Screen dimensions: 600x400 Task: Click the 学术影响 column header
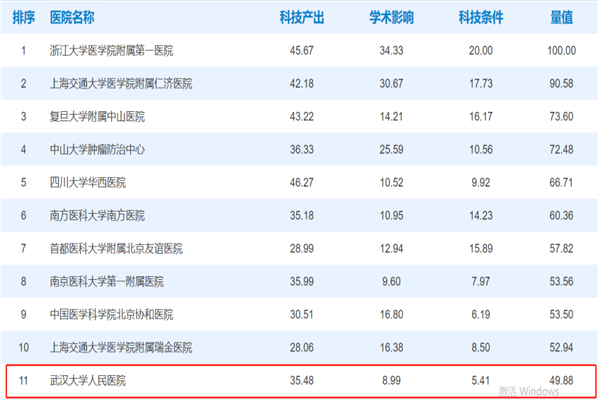pyautogui.click(x=391, y=18)
